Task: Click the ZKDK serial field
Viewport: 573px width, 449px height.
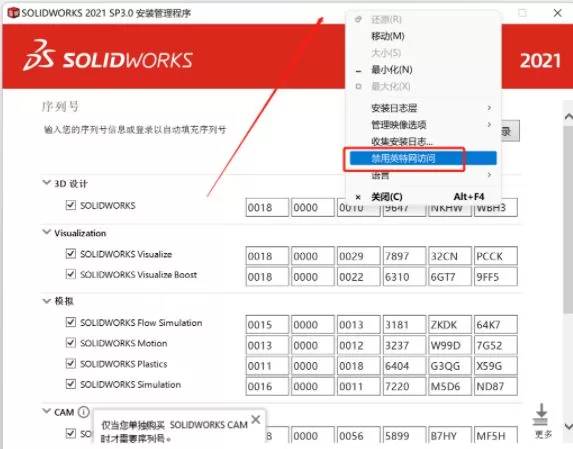Action: coord(450,324)
